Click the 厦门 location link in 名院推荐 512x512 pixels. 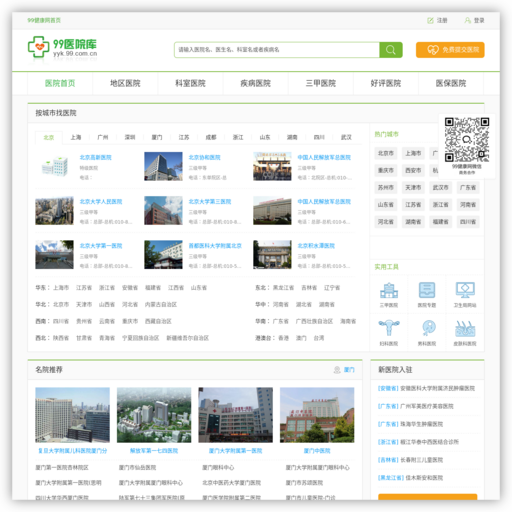[x=349, y=370]
